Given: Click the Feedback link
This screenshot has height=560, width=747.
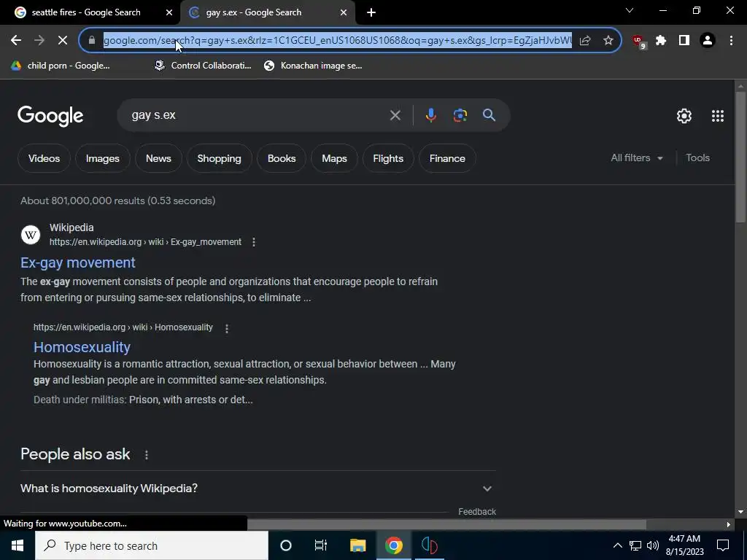Looking at the screenshot, I should point(477,512).
